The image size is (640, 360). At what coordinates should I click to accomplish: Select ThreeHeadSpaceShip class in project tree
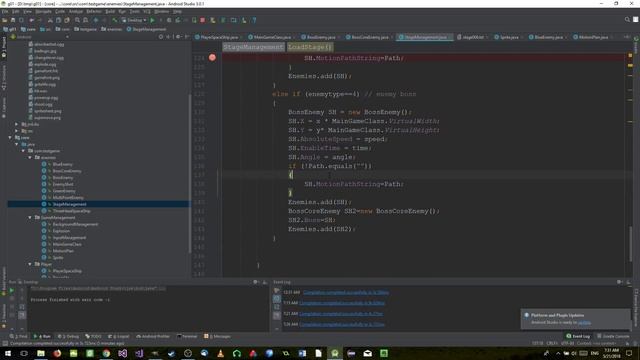click(x=71, y=211)
